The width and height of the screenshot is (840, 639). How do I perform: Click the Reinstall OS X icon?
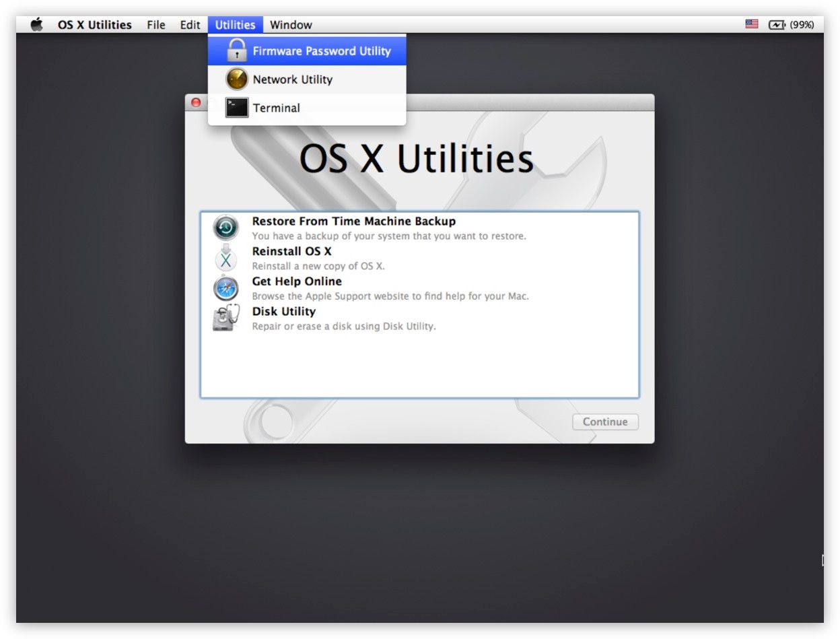point(226,258)
